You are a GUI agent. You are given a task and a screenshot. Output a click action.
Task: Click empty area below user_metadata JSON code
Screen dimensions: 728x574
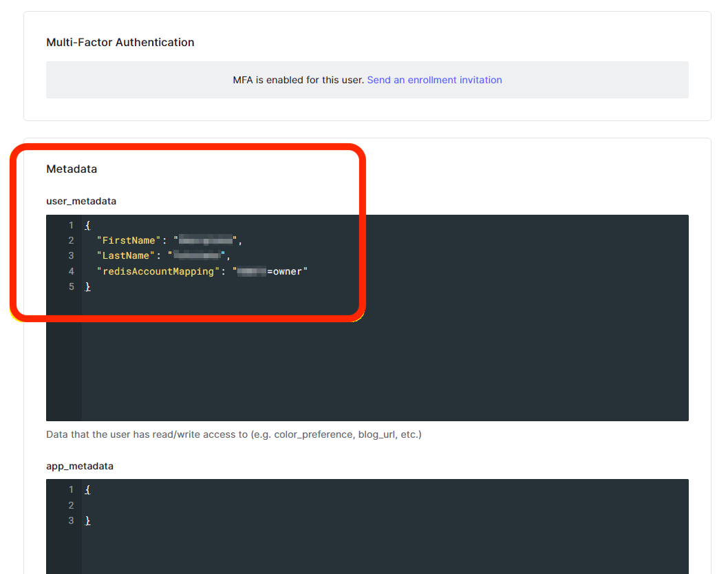pyautogui.click(x=384, y=358)
